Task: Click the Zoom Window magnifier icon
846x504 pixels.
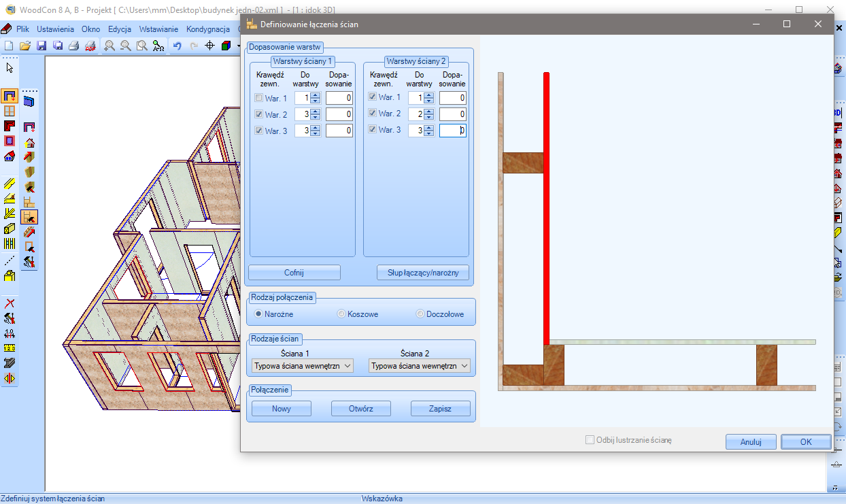Action: point(141,46)
